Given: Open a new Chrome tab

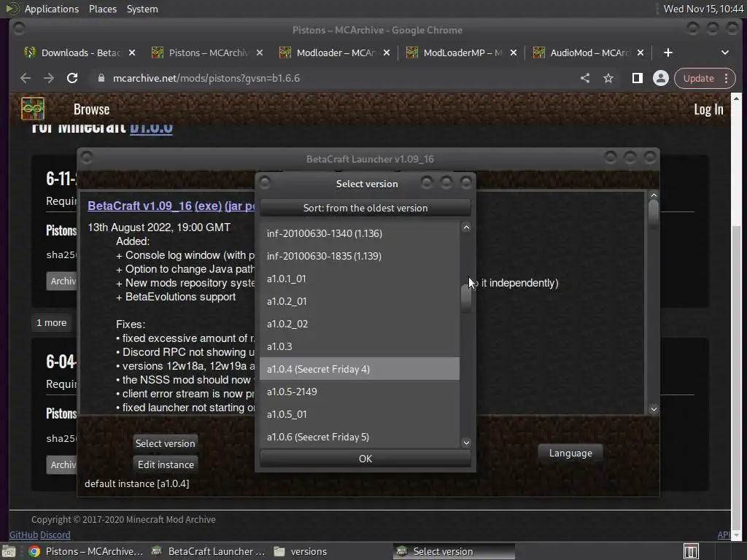Looking at the screenshot, I should (668, 52).
